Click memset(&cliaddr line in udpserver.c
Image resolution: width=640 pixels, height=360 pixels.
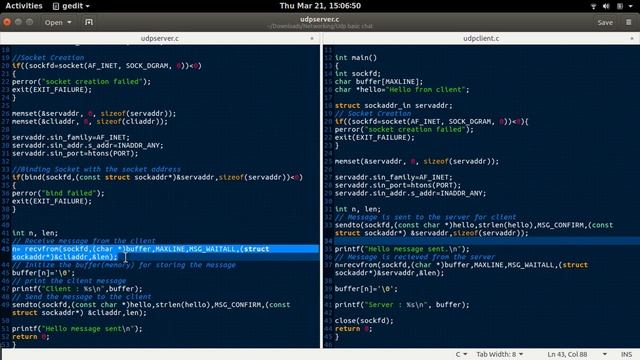pyautogui.click(x=89, y=122)
